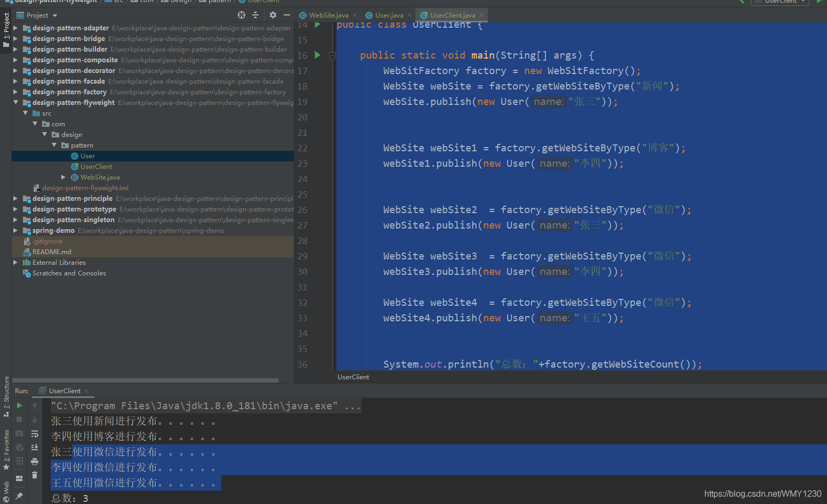The image size is (827, 504).
Task: Open Project panel settings gear
Action: pyautogui.click(x=273, y=15)
